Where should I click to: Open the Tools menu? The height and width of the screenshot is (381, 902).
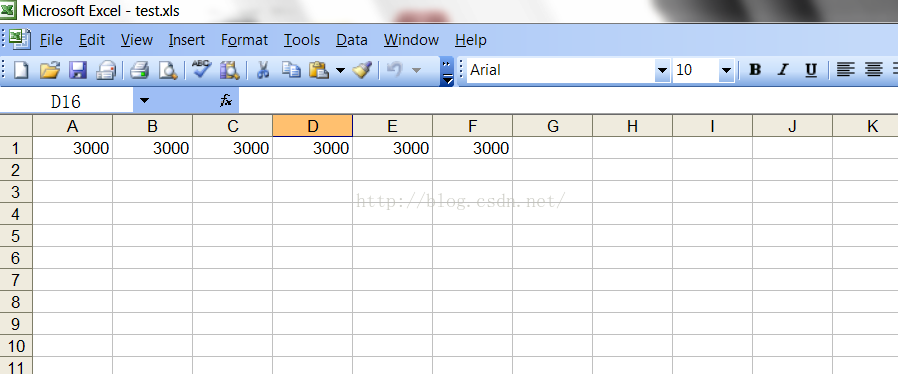click(x=302, y=40)
